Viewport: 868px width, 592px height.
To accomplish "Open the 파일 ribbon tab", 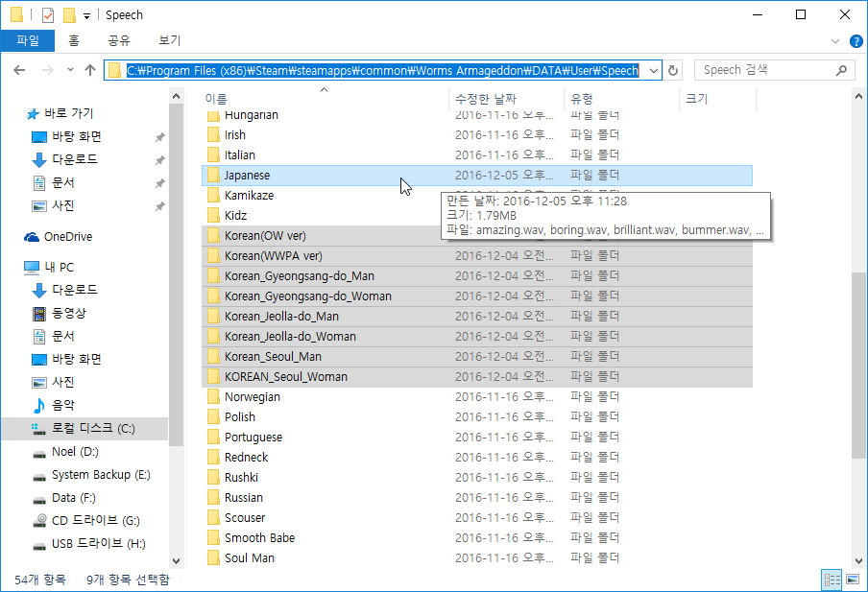I will pyautogui.click(x=28, y=40).
